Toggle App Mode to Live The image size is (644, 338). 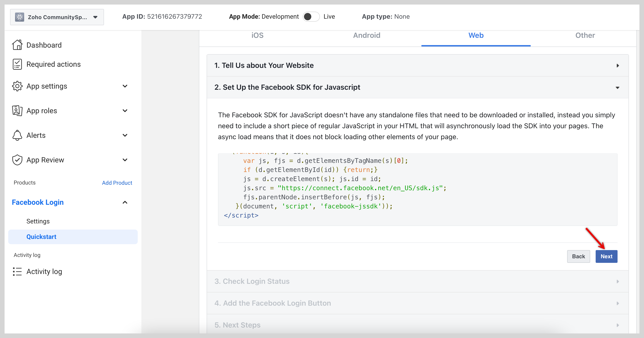pos(311,17)
